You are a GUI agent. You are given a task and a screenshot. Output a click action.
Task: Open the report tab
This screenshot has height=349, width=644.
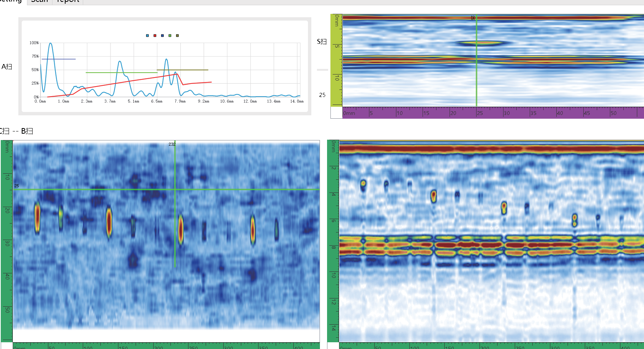click(67, 1)
